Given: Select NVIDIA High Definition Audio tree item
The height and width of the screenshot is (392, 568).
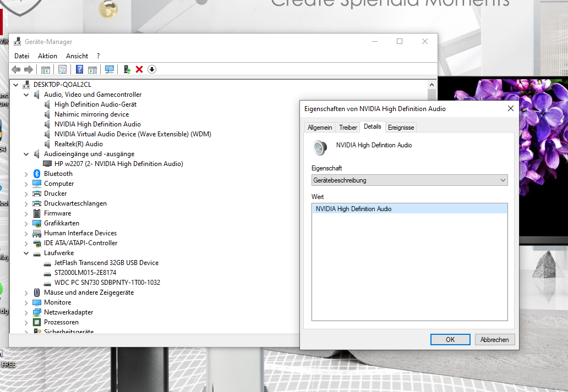Looking at the screenshot, I should [97, 124].
